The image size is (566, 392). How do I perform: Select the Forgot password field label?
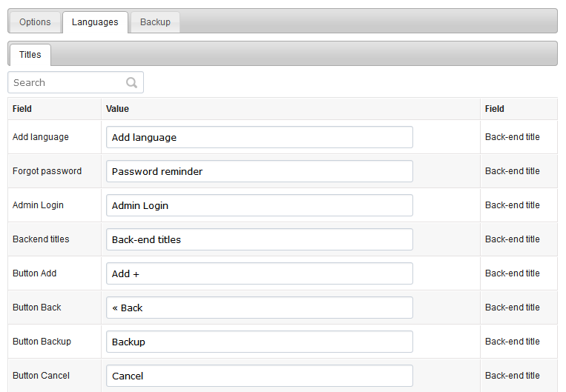coord(47,171)
